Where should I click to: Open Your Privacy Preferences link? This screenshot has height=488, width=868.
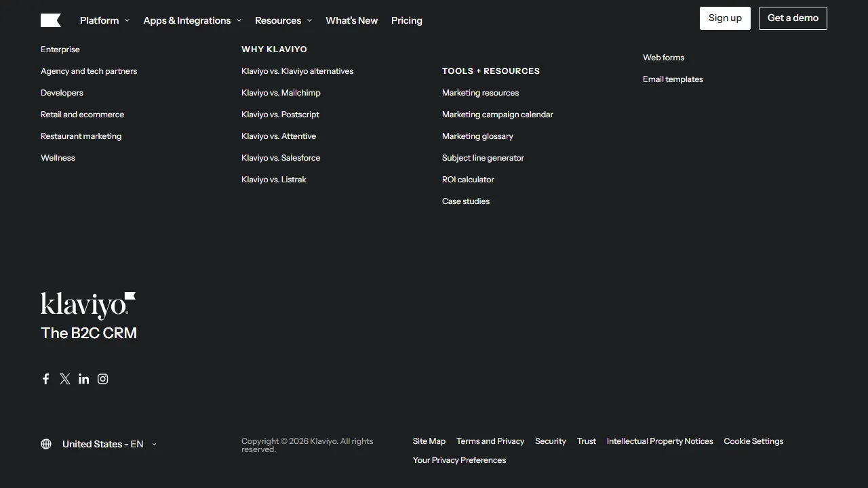(459, 460)
